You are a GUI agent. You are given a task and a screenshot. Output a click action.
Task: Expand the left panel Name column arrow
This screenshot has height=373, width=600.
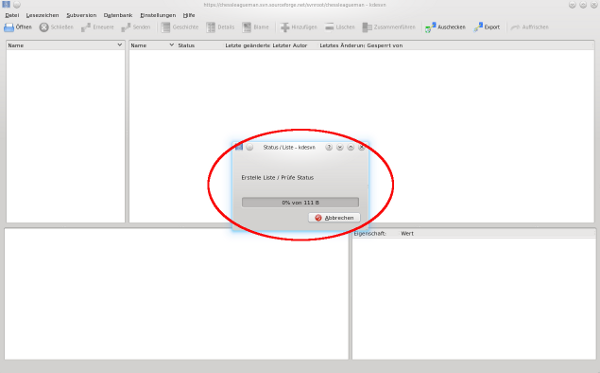[119, 45]
